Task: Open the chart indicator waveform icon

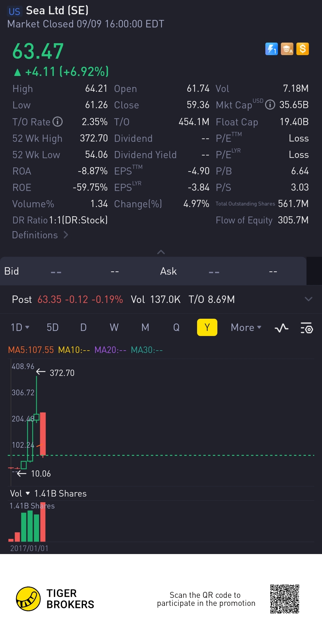Action: coord(281,328)
